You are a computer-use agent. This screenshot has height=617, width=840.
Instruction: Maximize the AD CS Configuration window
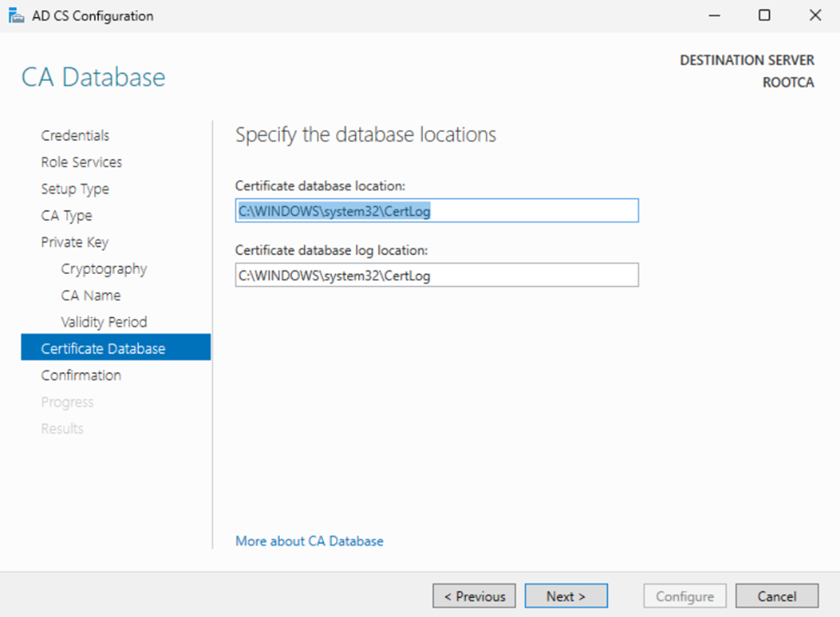pos(764,16)
